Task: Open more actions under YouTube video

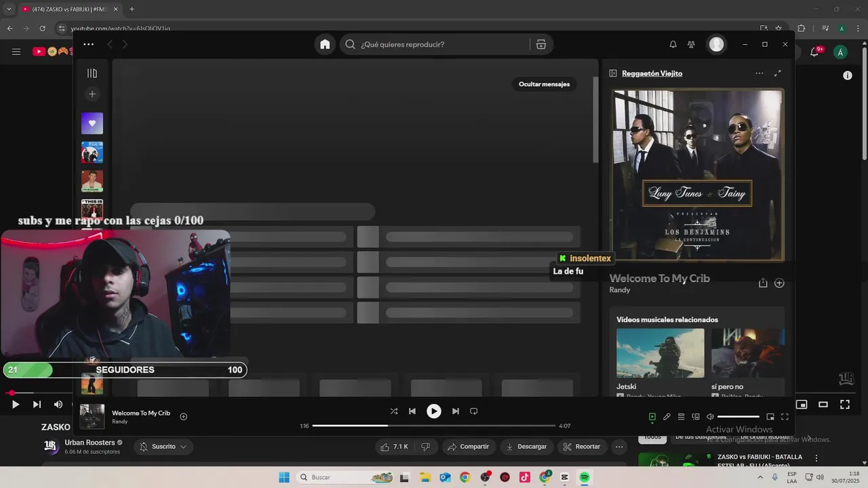Action: click(x=619, y=447)
